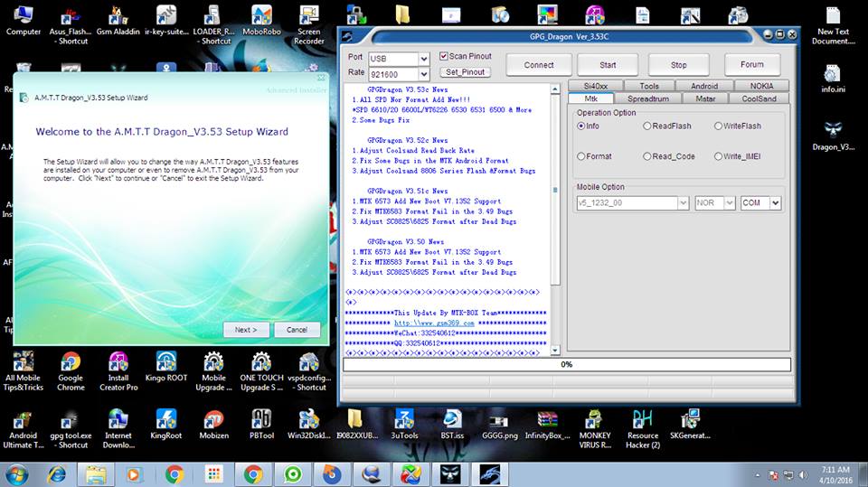
Task: Open the SKGenerat desktop icon
Action: [x=690, y=424]
